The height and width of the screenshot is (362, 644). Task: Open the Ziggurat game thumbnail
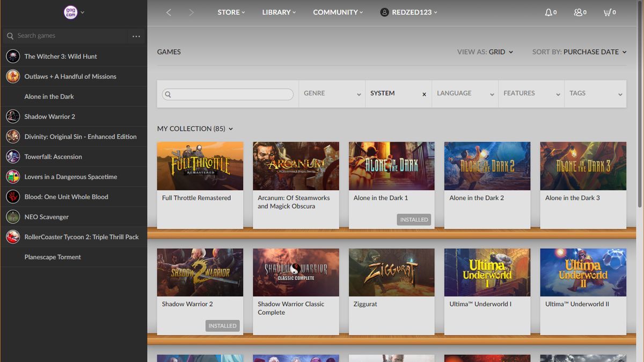(x=391, y=272)
